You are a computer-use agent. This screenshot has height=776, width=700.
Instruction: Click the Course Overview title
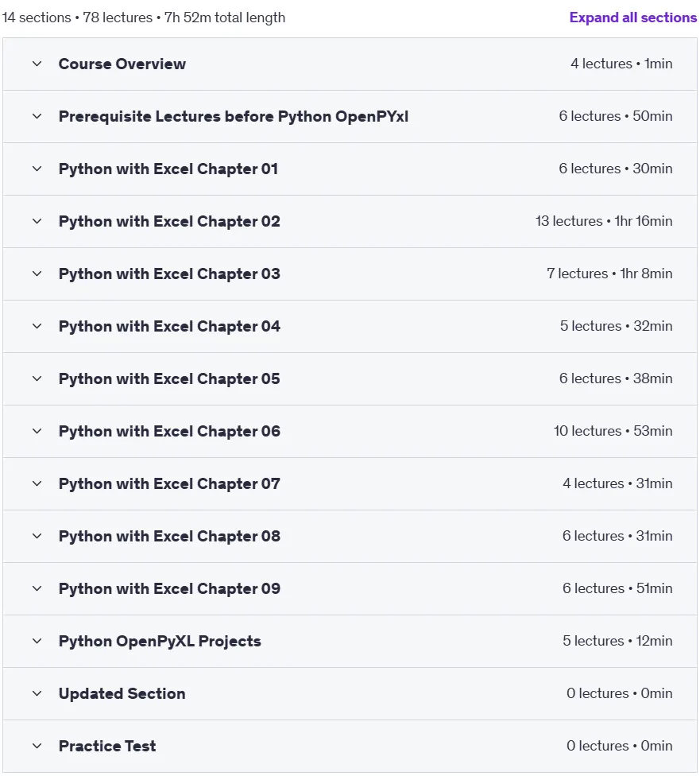click(x=122, y=64)
